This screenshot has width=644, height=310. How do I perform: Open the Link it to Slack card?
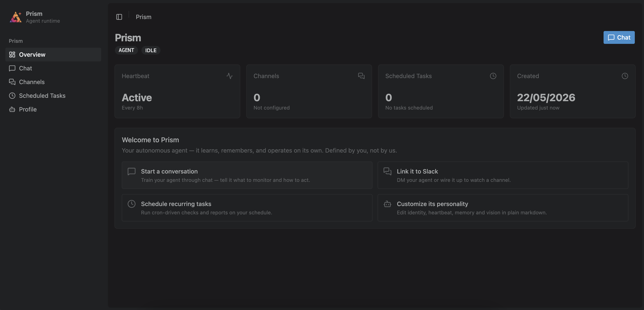click(x=503, y=175)
